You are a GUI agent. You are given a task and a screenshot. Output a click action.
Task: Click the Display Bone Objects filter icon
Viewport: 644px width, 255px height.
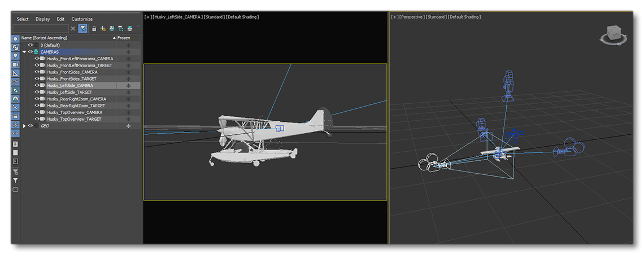pos(15,107)
